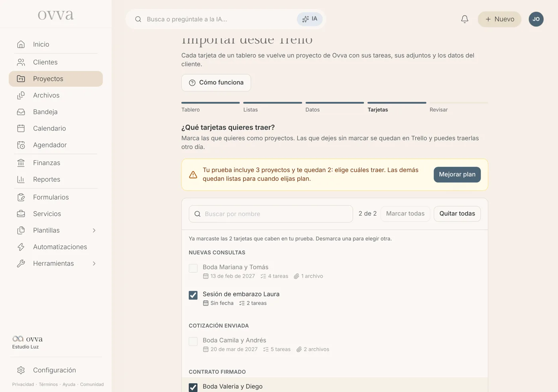Uncheck Sesión de embarazo Laura card
This screenshot has height=392, width=558.
click(193, 295)
